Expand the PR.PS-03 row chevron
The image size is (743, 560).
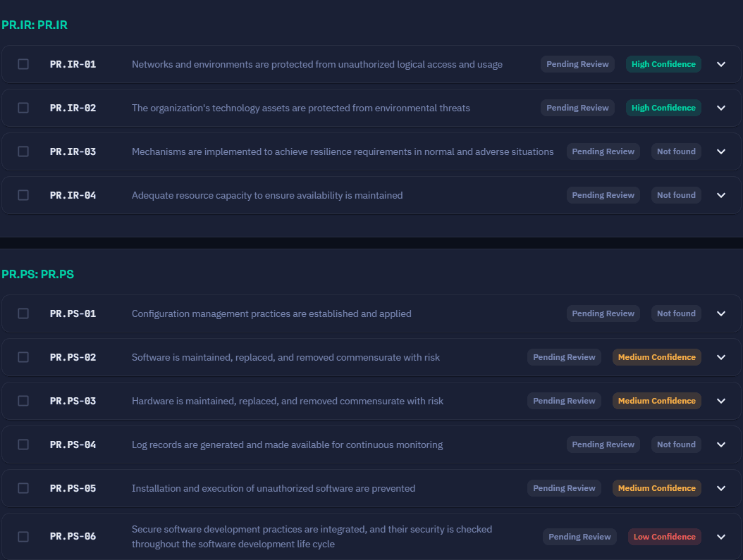[x=720, y=401]
